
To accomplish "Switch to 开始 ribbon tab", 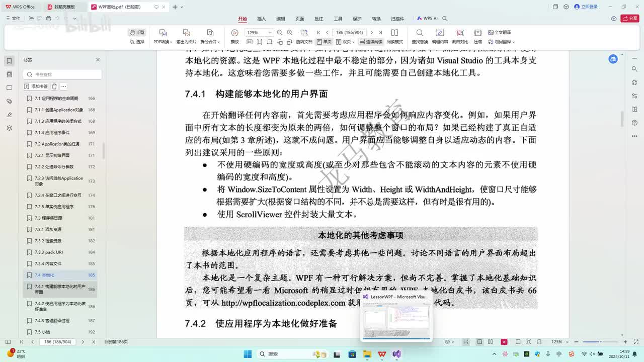I will [x=243, y=19].
